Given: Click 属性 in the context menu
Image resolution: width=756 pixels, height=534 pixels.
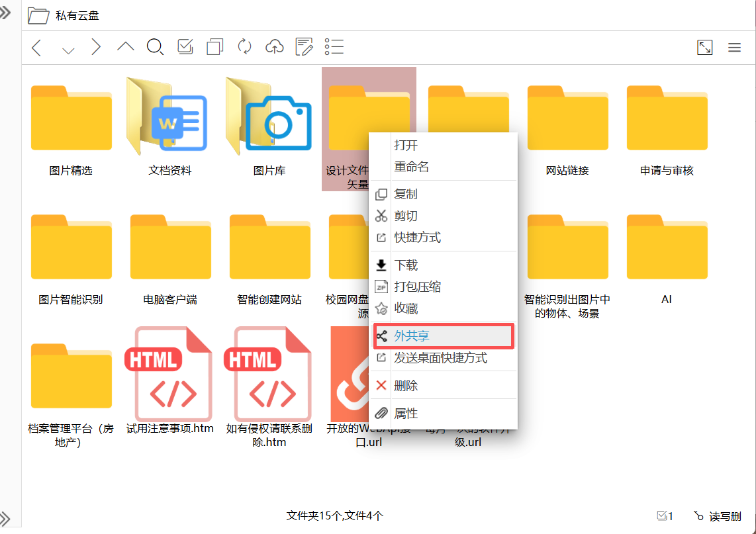Looking at the screenshot, I should tap(406, 414).
